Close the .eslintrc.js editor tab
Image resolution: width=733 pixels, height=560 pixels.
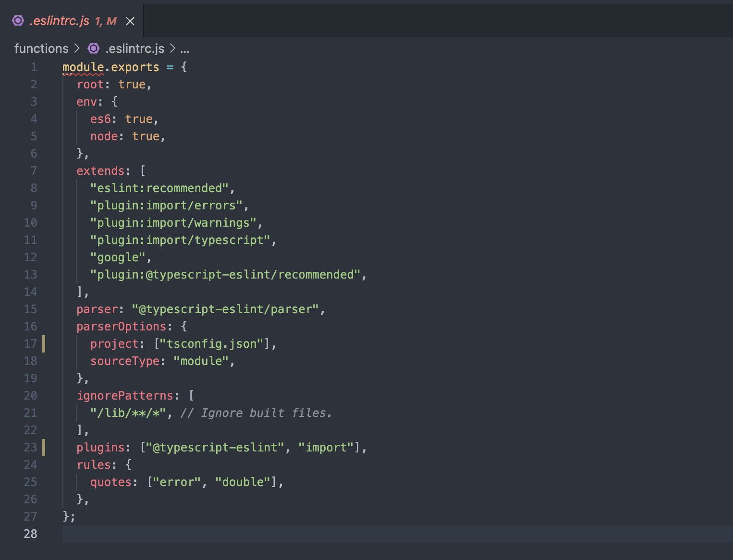[130, 21]
